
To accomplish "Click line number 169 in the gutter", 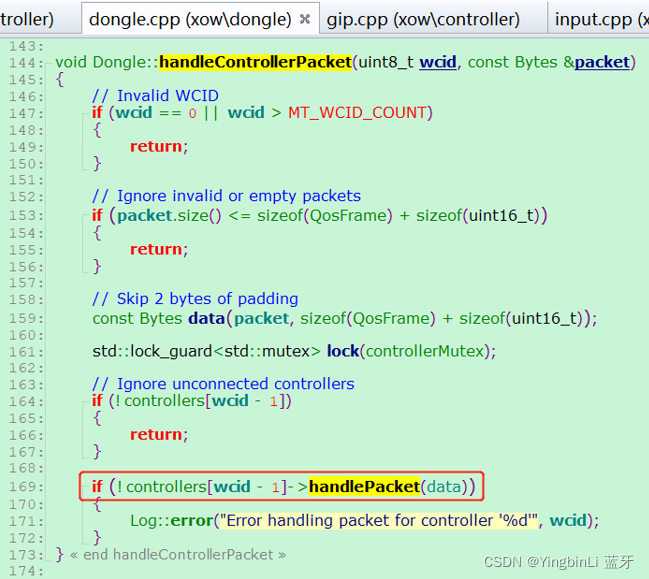I will pos(25,487).
